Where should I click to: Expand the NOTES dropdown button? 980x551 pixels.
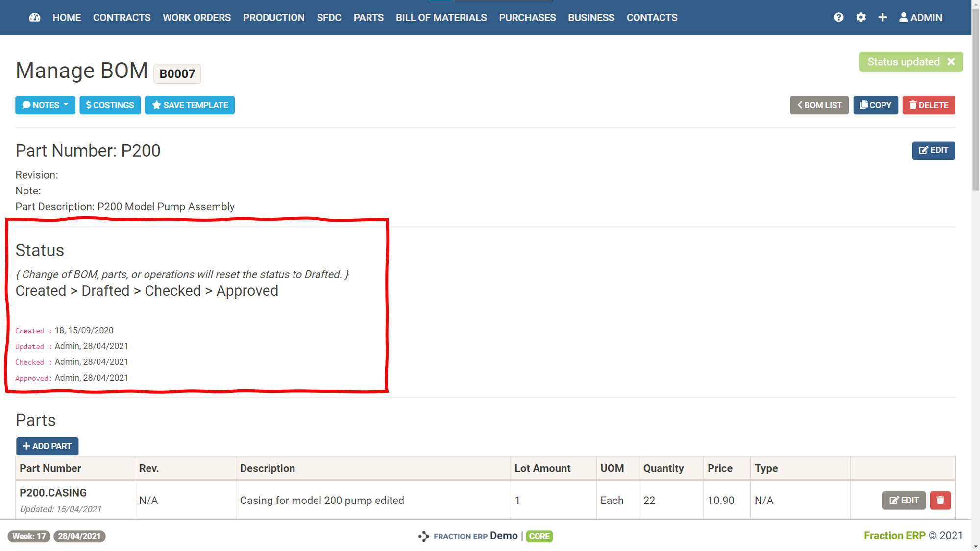pyautogui.click(x=45, y=105)
